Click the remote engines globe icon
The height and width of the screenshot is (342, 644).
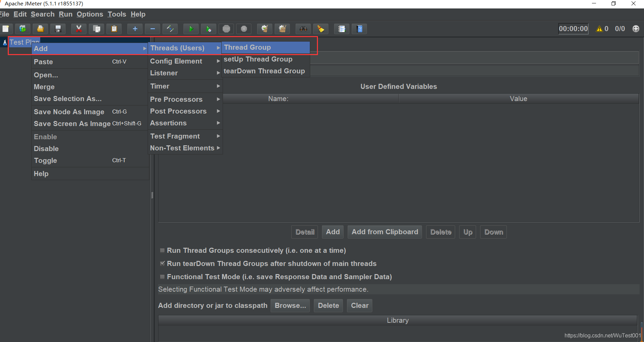(636, 29)
